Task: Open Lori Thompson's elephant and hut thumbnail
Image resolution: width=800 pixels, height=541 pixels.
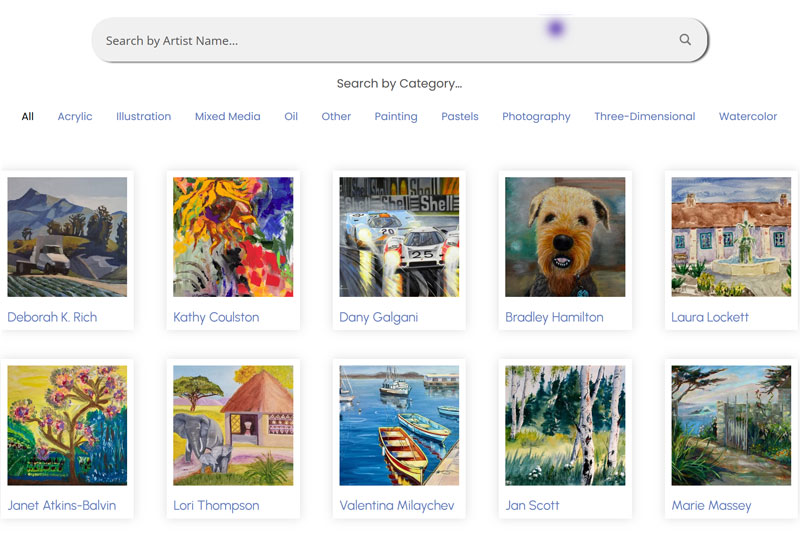Action: pyautogui.click(x=233, y=425)
